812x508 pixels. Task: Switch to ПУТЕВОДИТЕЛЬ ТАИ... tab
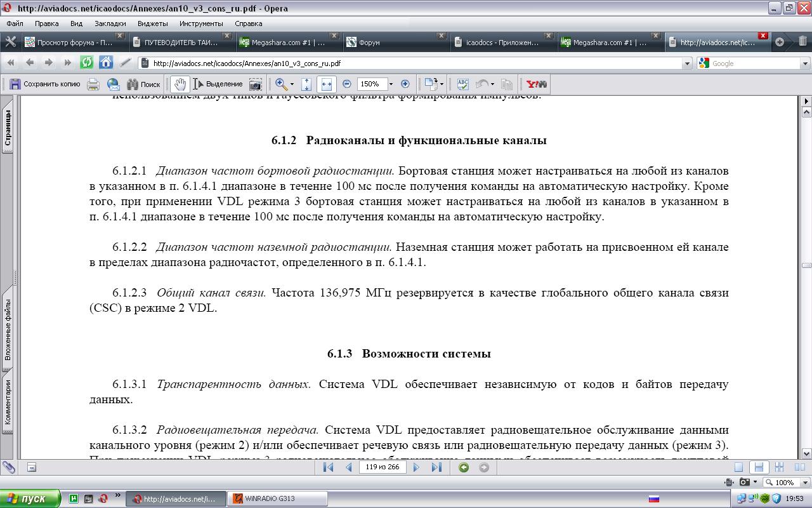[x=181, y=43]
